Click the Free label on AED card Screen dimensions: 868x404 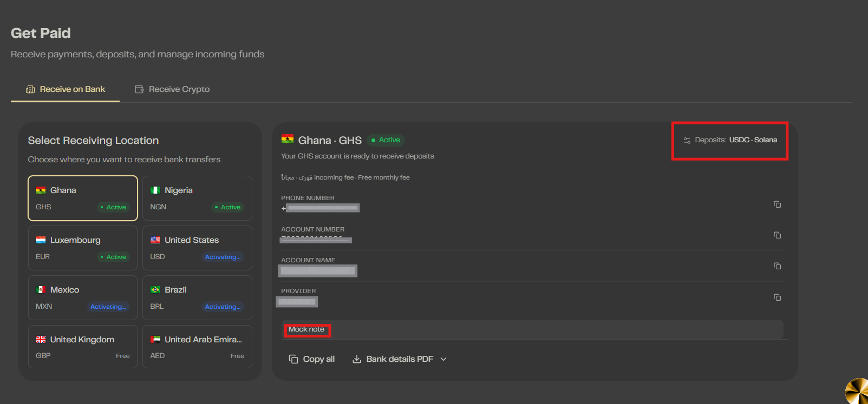237,356
